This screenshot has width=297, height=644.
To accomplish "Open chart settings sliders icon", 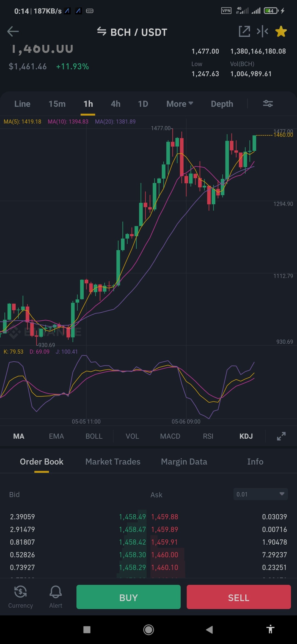I will pyautogui.click(x=268, y=103).
